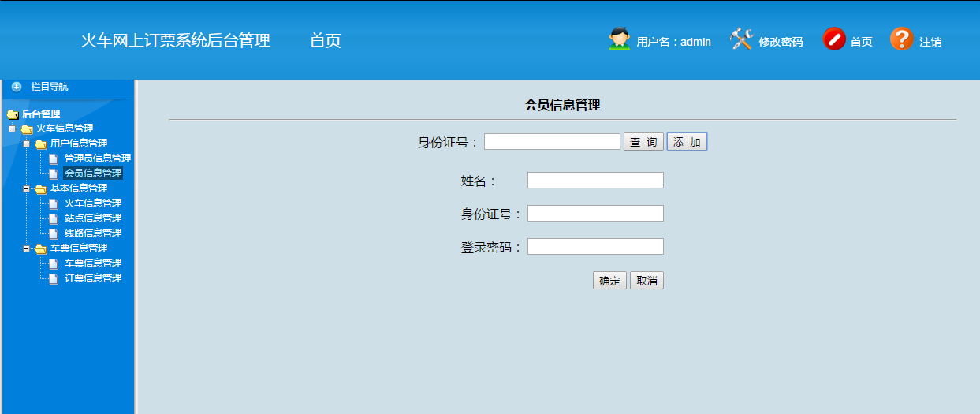Focus the 姓名 name input field
Viewport: 980px width, 414px height.
(x=595, y=181)
